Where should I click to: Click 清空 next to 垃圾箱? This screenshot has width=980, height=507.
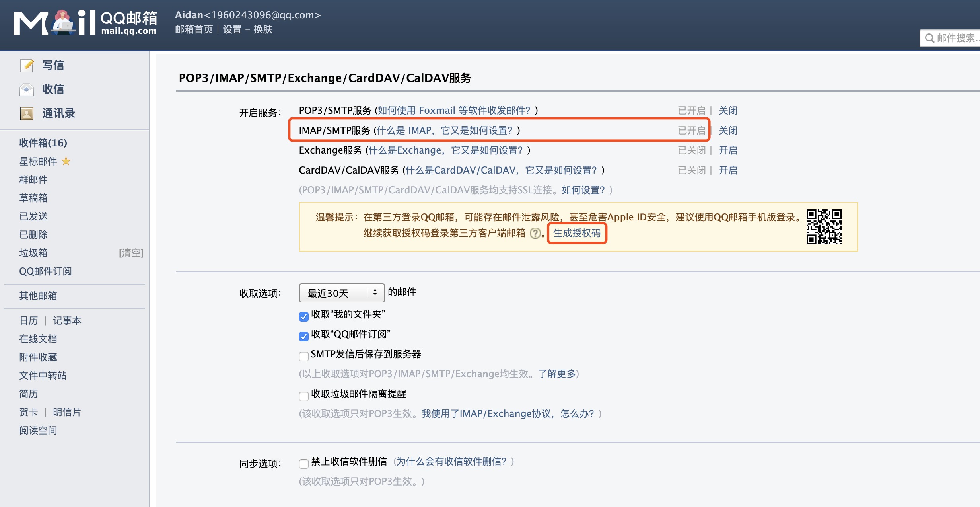coord(131,253)
